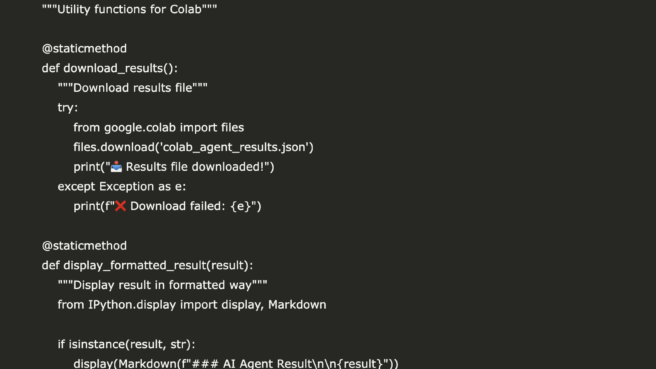Click the second @staticmethod decorator line
Image resolution: width=656 pixels, height=369 pixels.
(x=84, y=246)
